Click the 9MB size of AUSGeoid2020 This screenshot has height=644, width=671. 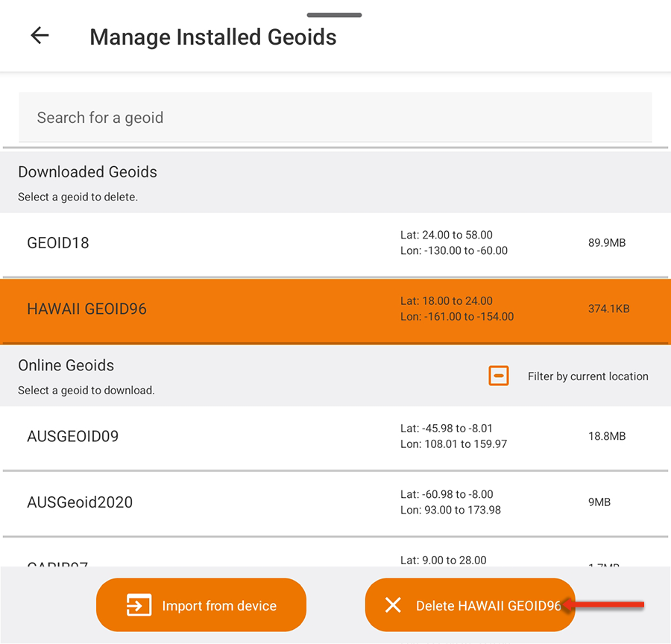(x=599, y=502)
